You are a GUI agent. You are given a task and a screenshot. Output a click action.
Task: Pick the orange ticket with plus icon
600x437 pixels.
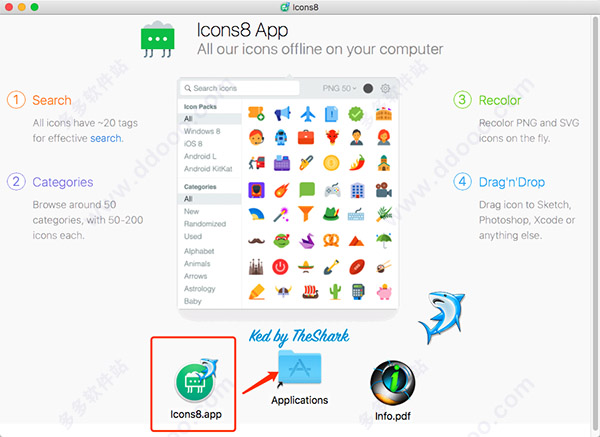(256, 114)
